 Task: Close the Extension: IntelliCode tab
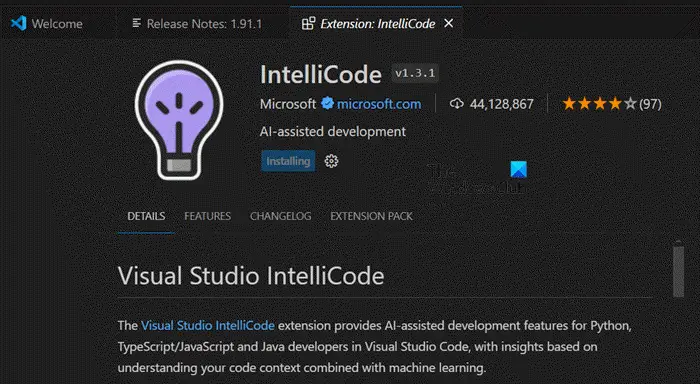point(449,23)
